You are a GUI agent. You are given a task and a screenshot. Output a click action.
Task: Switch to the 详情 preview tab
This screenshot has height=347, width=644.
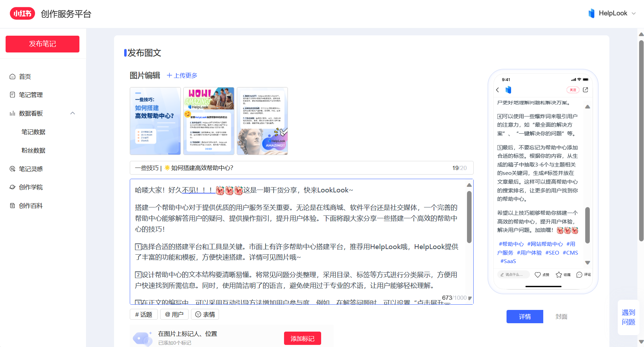click(x=525, y=317)
